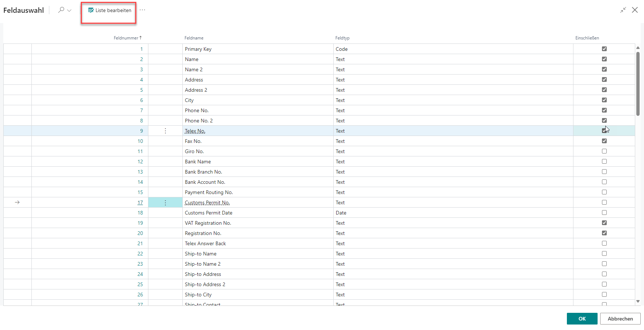
Task: Toggle Einschließen checkbox for City
Action: pyautogui.click(x=604, y=100)
